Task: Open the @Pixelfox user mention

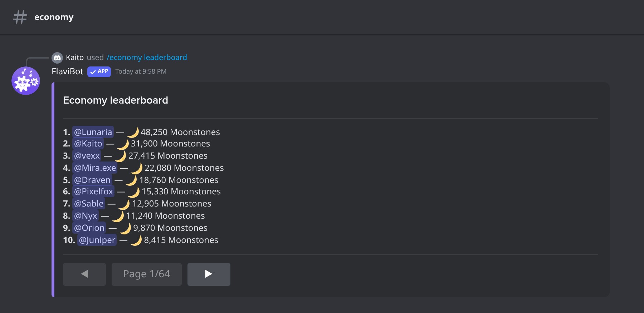Action: pos(93,192)
